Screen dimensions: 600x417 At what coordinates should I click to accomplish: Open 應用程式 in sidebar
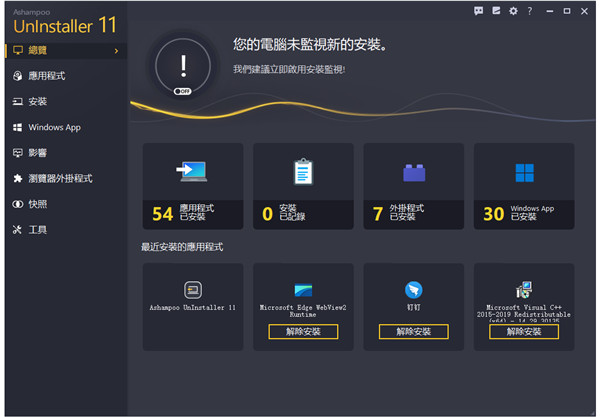(66, 76)
